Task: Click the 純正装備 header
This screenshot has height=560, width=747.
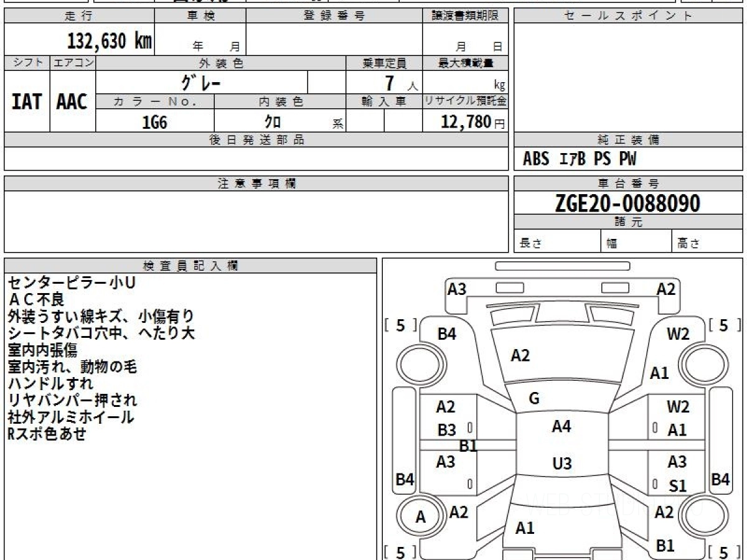Action: point(628,140)
